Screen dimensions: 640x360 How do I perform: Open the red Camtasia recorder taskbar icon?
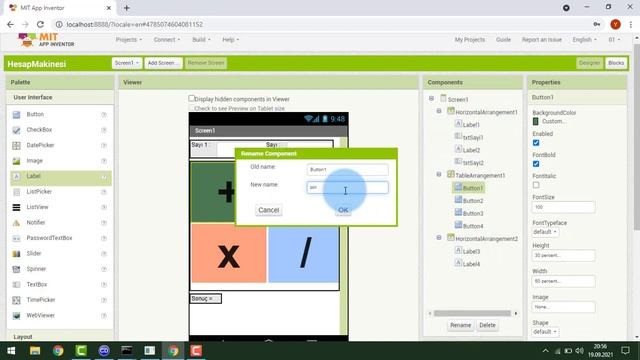196,351
